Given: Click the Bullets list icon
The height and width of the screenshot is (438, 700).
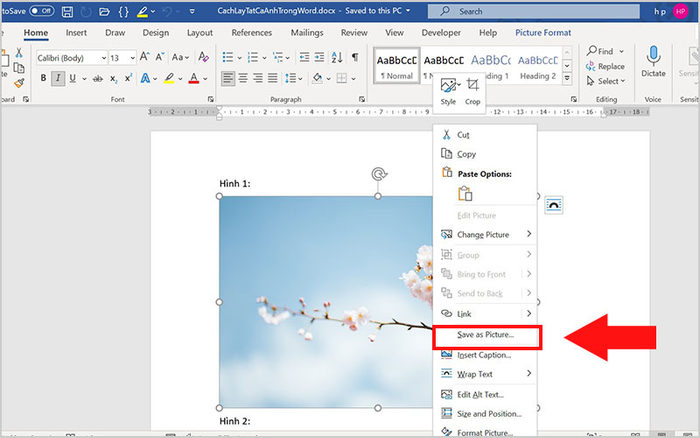Looking at the screenshot, I should 228,57.
